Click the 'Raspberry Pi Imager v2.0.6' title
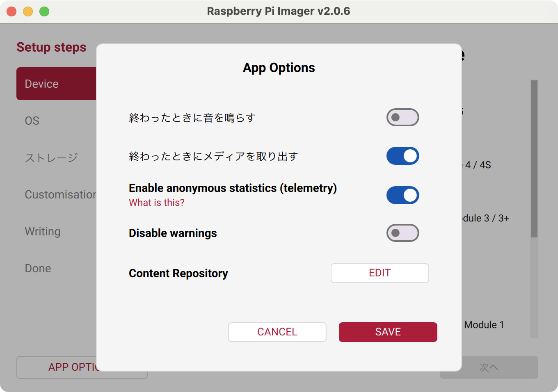 click(x=279, y=11)
